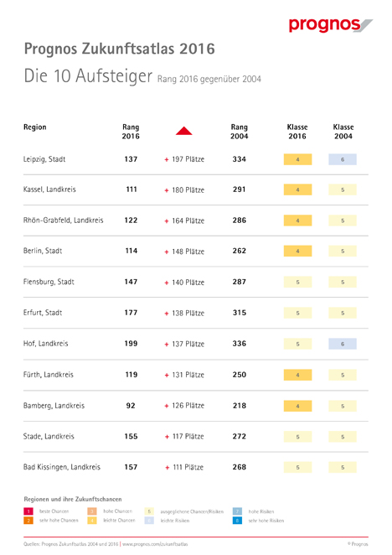Click Bamberg's 2016 rank 92
The image size is (392, 555).
131,406
